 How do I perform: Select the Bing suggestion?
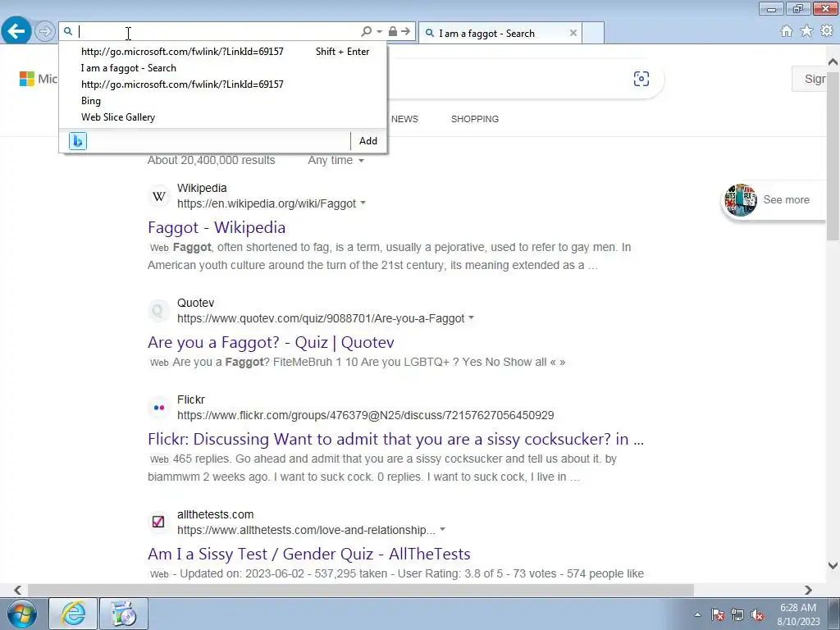tap(91, 101)
